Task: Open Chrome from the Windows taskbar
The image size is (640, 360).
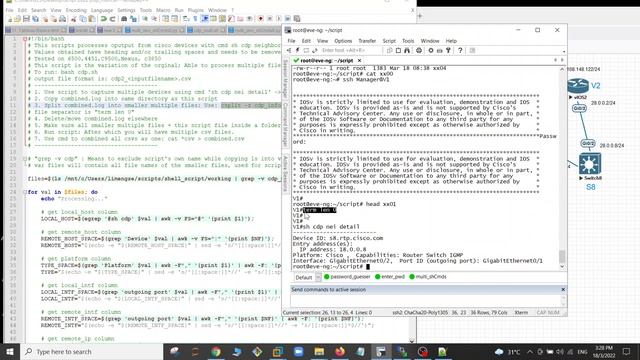Action: tap(216, 351)
